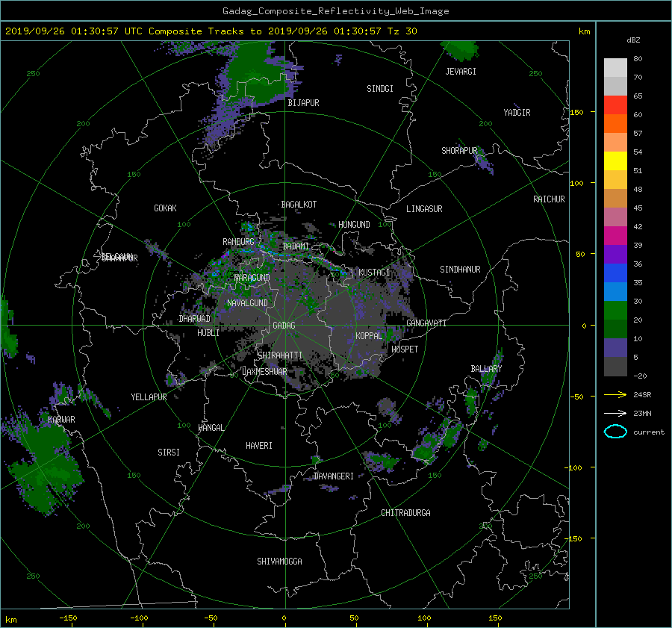Click the SHIRAHATTI city label

[x=280, y=355]
